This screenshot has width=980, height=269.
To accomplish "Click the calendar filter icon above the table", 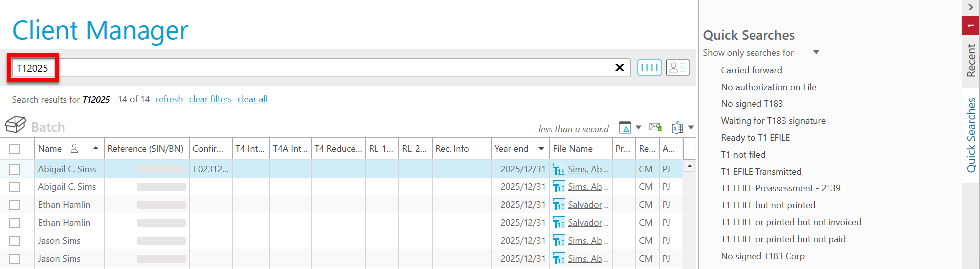I will click(x=625, y=128).
